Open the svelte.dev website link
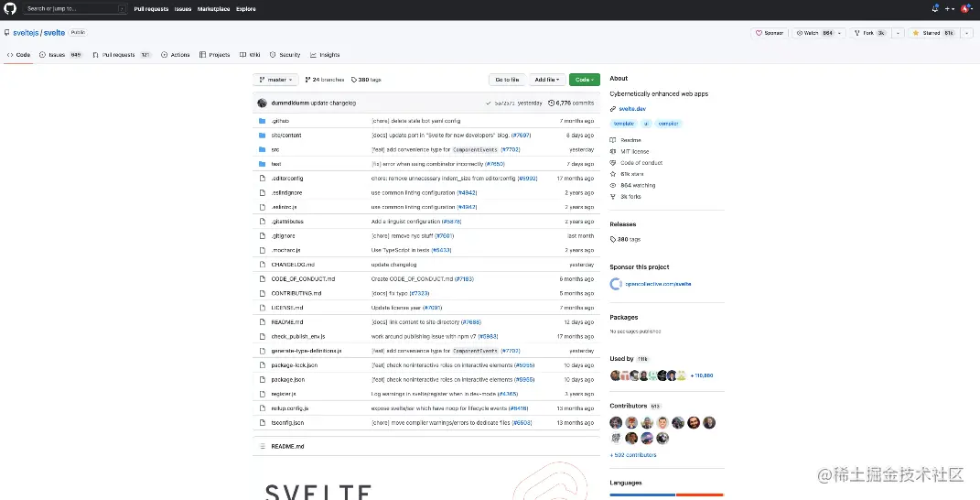Image resolution: width=980 pixels, height=500 pixels. 632,109
